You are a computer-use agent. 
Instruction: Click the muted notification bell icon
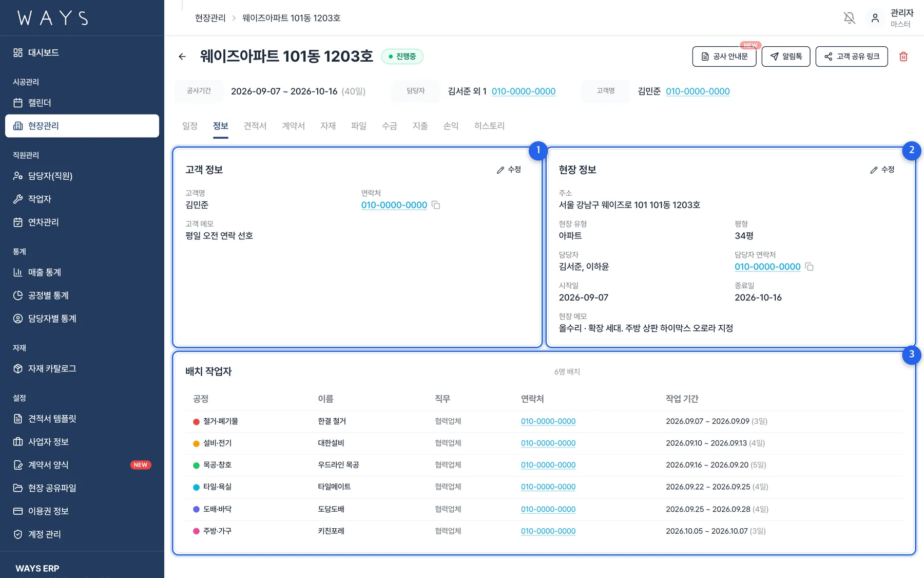click(850, 18)
